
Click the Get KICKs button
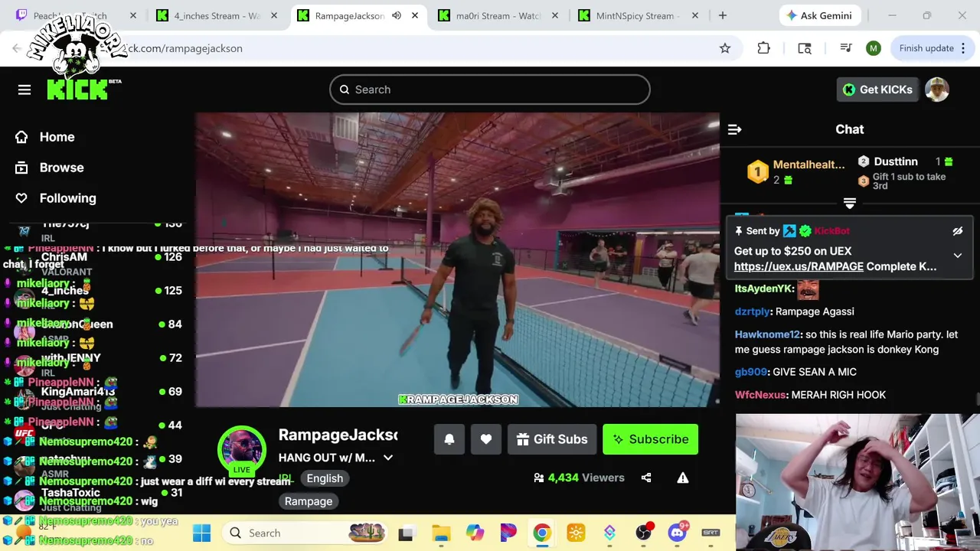click(877, 90)
